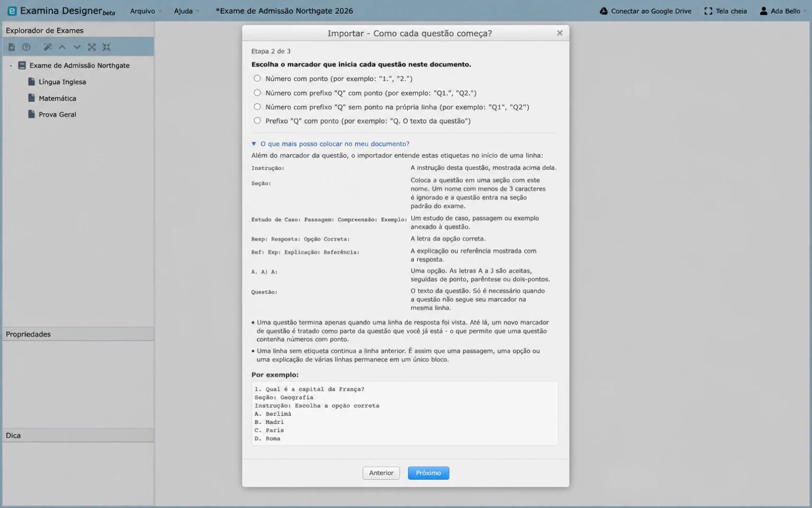Open the Arquivo menu
812x508 pixels.
click(146, 11)
